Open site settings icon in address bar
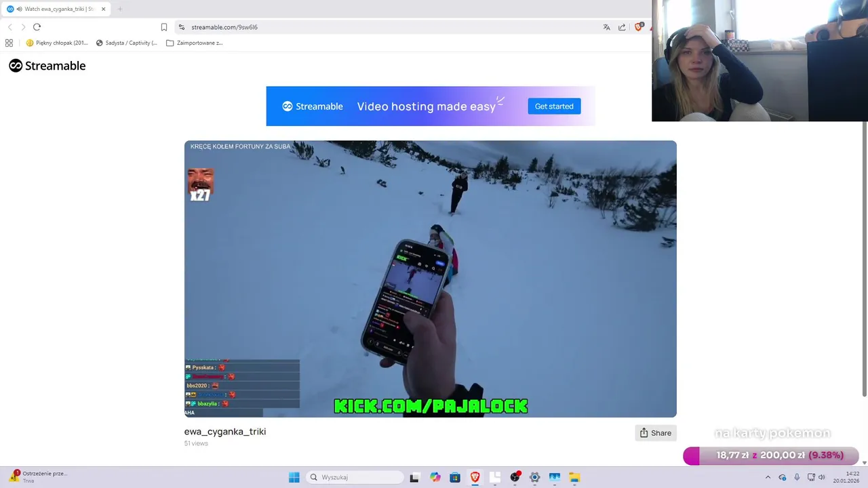 tap(181, 27)
